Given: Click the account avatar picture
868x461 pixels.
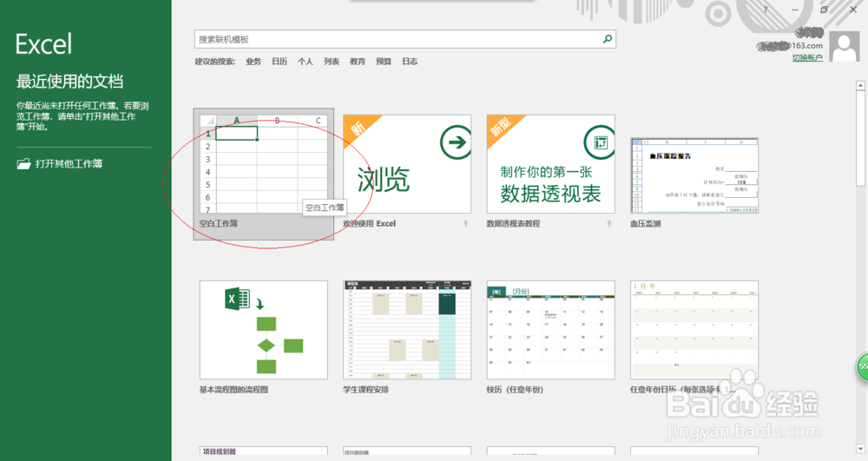Looking at the screenshot, I should pyautogui.click(x=845, y=47).
